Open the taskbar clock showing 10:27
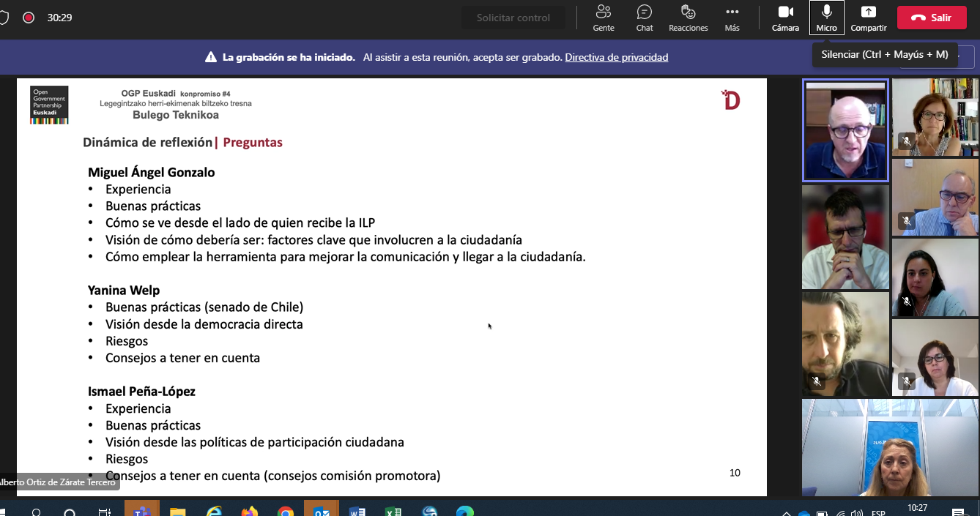The image size is (980, 516). pos(917,508)
